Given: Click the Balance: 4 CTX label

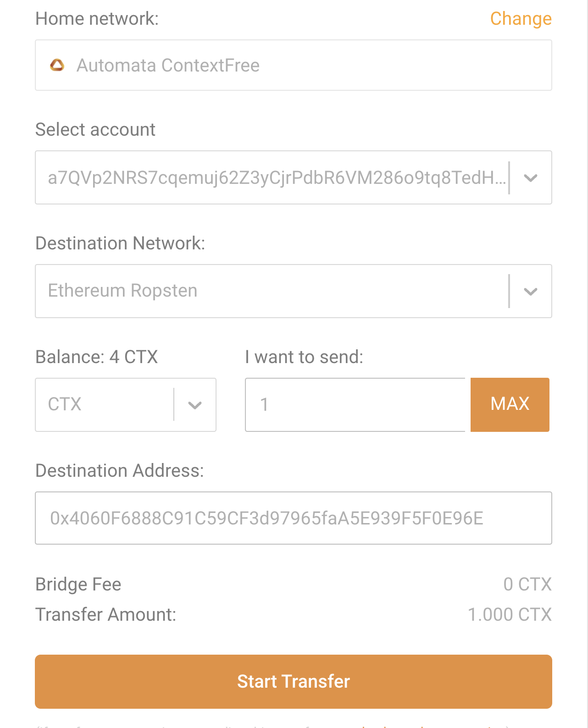Looking at the screenshot, I should pyautogui.click(x=97, y=357).
